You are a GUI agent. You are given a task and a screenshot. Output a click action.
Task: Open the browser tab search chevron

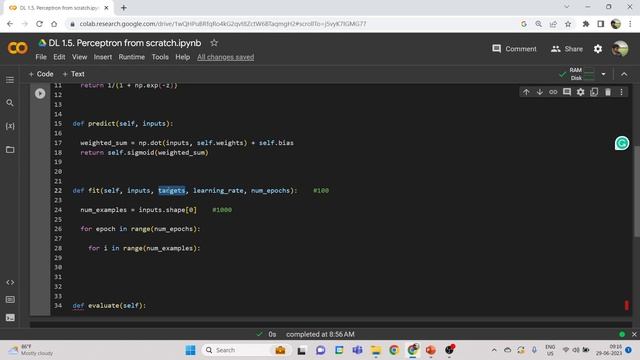(x=567, y=7)
